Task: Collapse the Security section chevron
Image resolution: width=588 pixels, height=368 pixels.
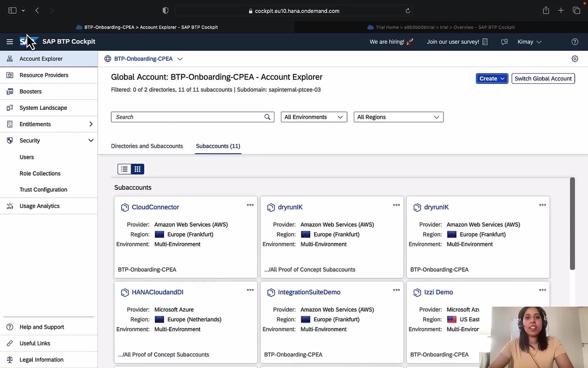Action: coord(91,140)
